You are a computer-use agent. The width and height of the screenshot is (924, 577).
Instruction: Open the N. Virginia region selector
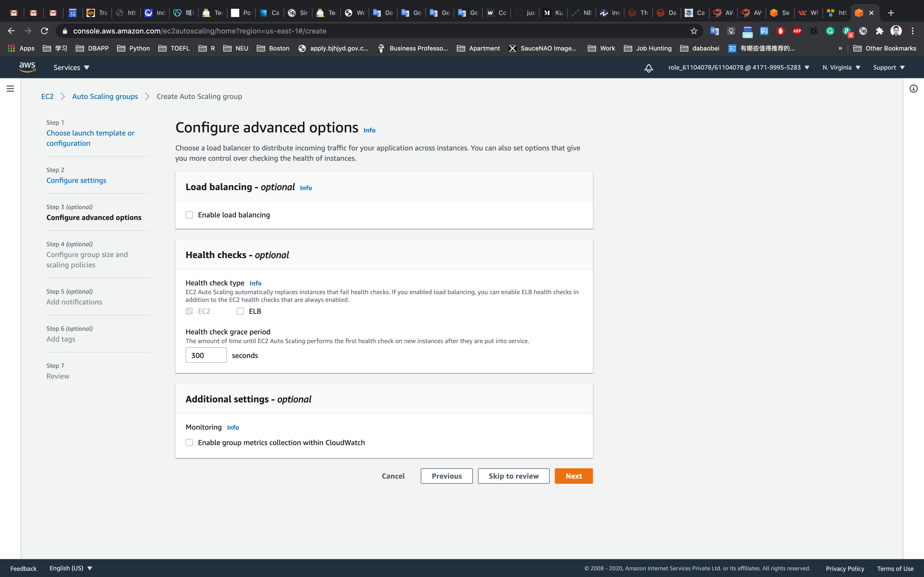[x=841, y=67]
